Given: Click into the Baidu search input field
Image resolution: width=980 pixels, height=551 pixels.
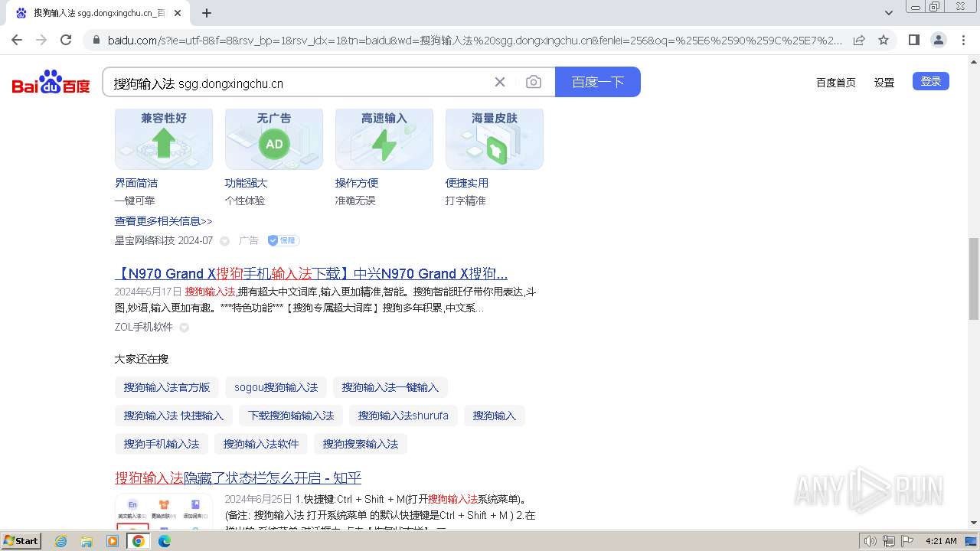Looking at the screenshot, I should [299, 83].
